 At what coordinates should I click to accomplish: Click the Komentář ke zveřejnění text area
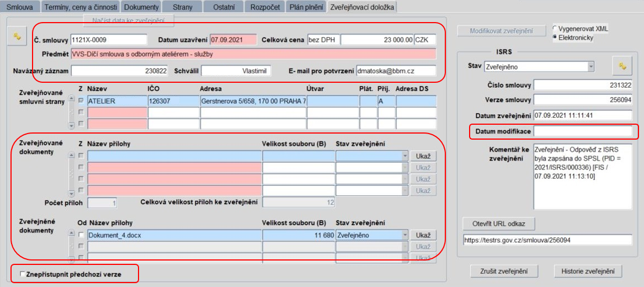[x=582, y=177]
